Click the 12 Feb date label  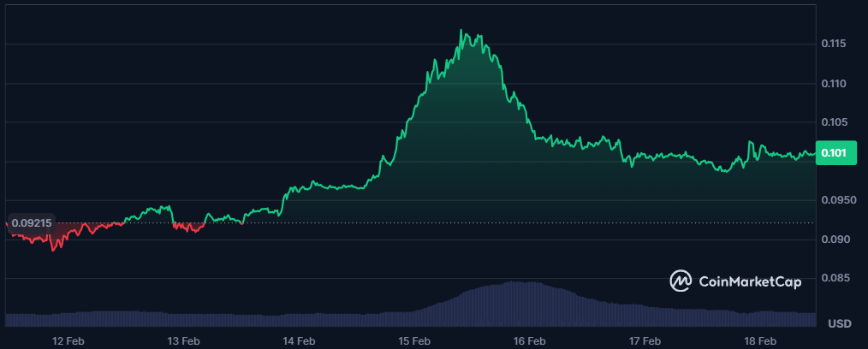coord(68,340)
